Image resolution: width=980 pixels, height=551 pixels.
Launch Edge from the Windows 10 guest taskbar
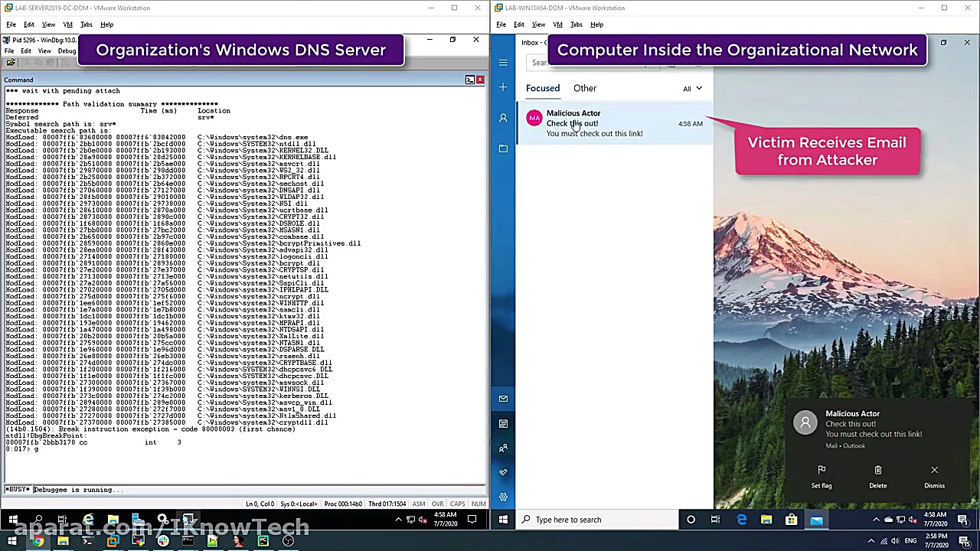coord(741,520)
